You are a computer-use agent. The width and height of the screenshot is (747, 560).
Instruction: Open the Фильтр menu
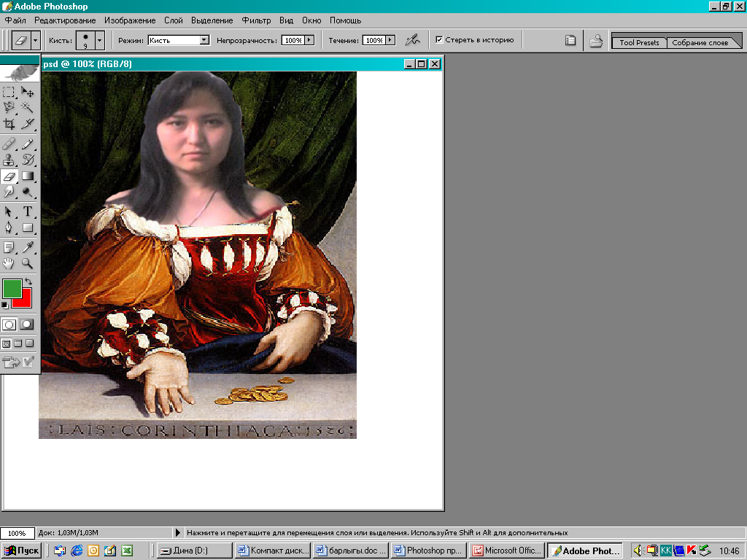(256, 20)
